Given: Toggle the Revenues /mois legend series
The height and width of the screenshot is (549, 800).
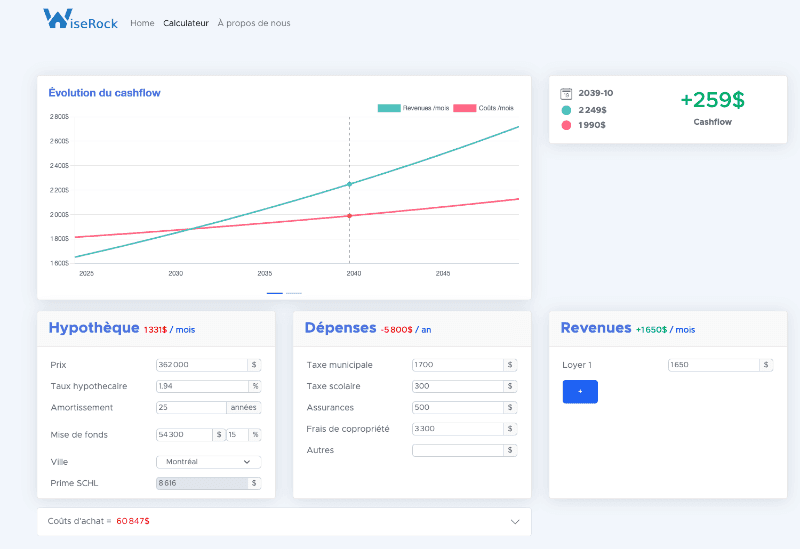Looking at the screenshot, I should coord(412,108).
